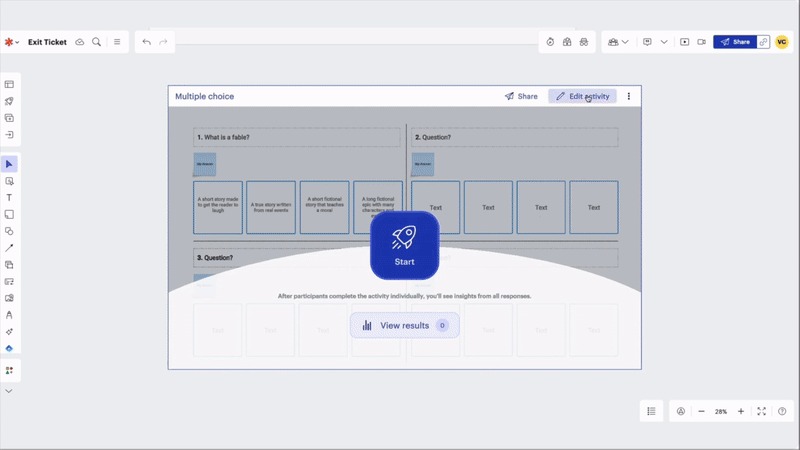Select the frame-select cursor tool
Screen dimensions: 800x450
click(x=9, y=181)
